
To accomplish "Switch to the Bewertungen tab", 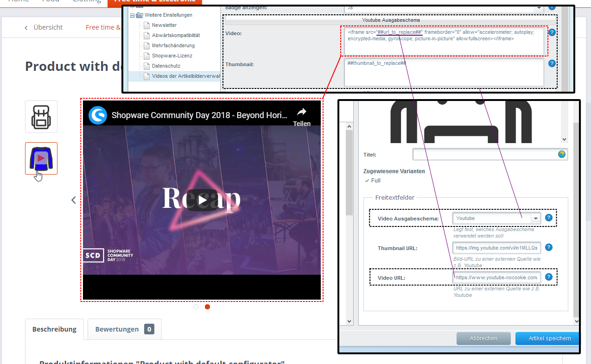I will tap(125, 329).
